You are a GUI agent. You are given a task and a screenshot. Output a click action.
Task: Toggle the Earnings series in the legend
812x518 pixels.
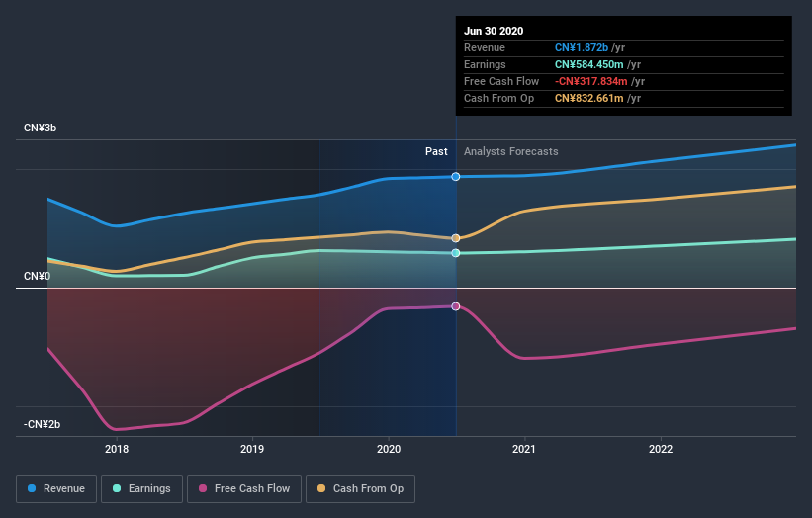[x=141, y=489]
